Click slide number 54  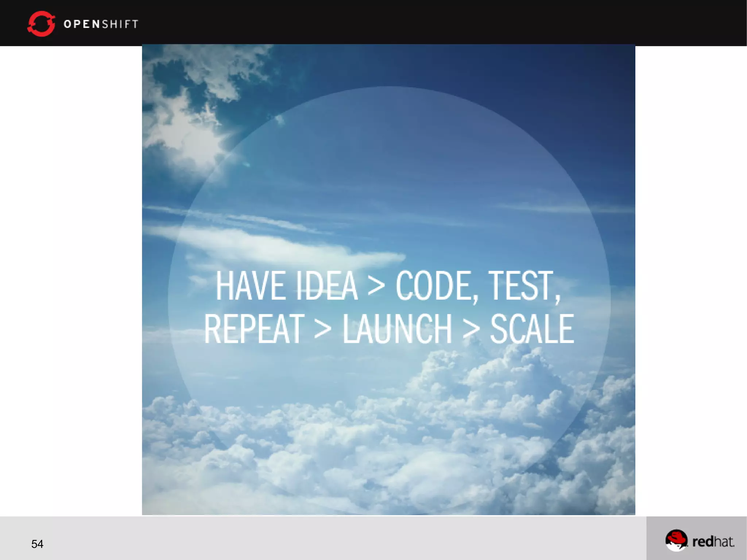(x=37, y=544)
